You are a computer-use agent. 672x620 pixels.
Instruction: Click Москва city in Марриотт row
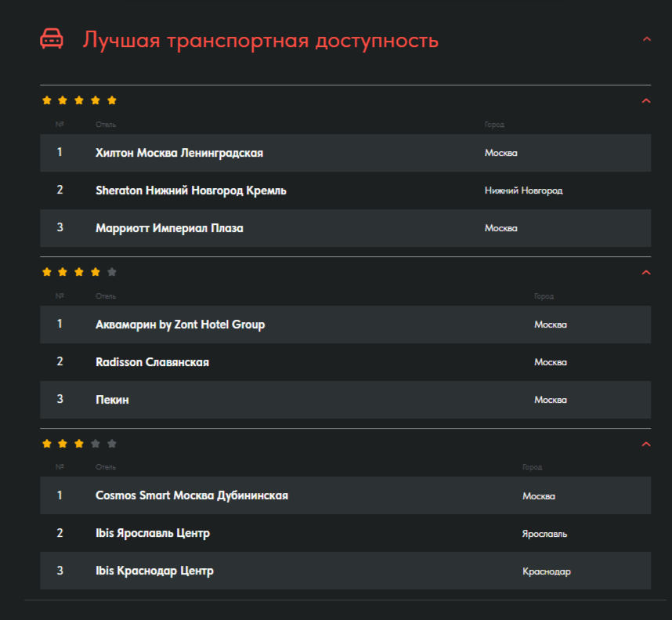[500, 228]
